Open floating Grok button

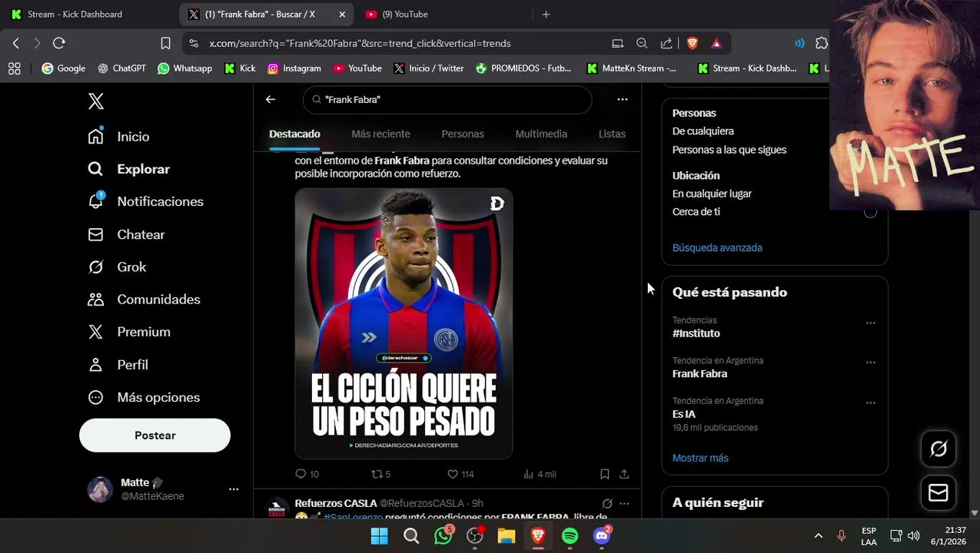coord(938,449)
